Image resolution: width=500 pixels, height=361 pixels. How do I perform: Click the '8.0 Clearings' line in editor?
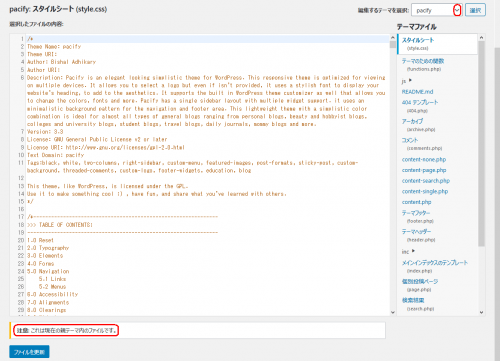pyautogui.click(x=46, y=310)
